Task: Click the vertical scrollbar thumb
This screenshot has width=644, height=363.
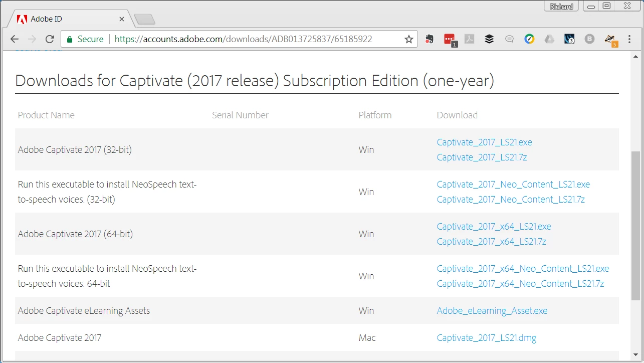Action: 635,225
